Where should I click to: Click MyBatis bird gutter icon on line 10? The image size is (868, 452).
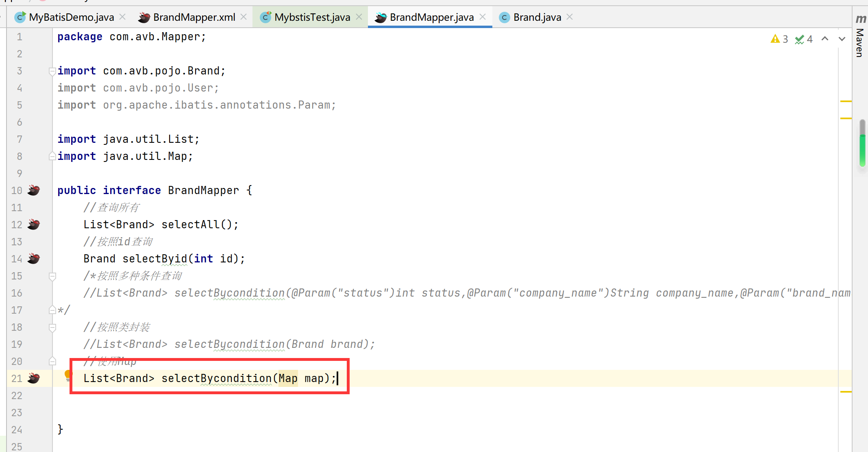(34, 190)
